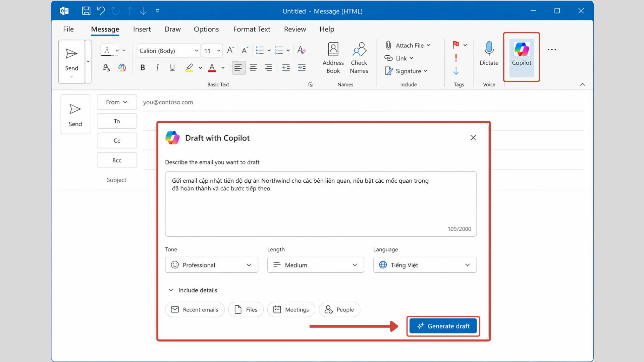Decrease the paragraph indent

[286, 68]
